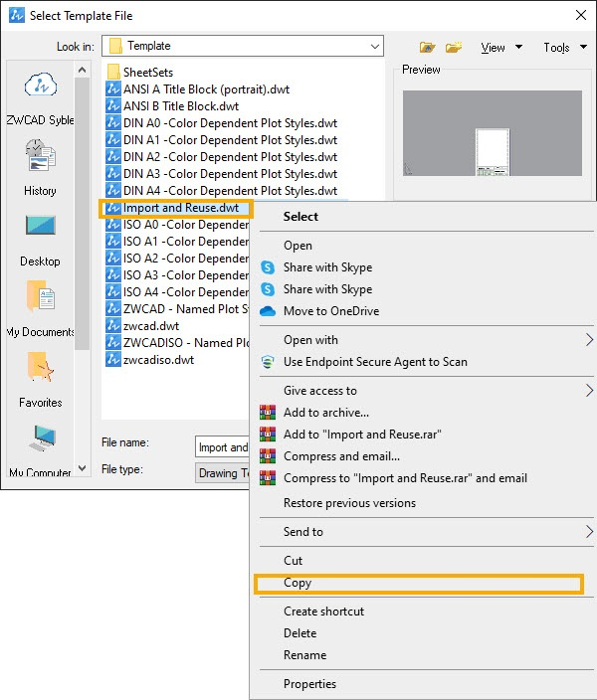This screenshot has height=700, width=597.
Task: Close the Select Template File dialog
Action: (x=581, y=15)
